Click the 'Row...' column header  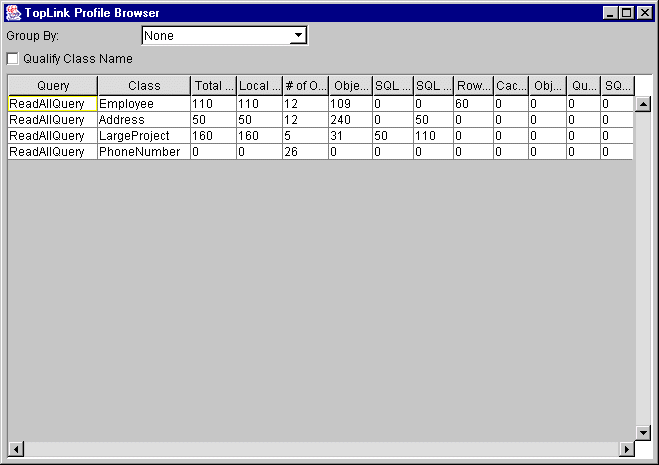[474, 86]
